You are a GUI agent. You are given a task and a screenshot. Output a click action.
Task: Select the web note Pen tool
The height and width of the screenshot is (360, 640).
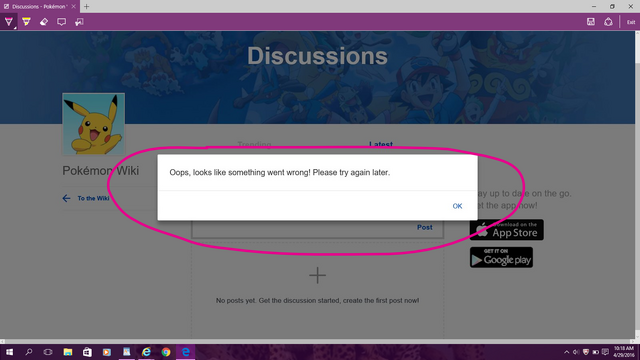click(9, 22)
